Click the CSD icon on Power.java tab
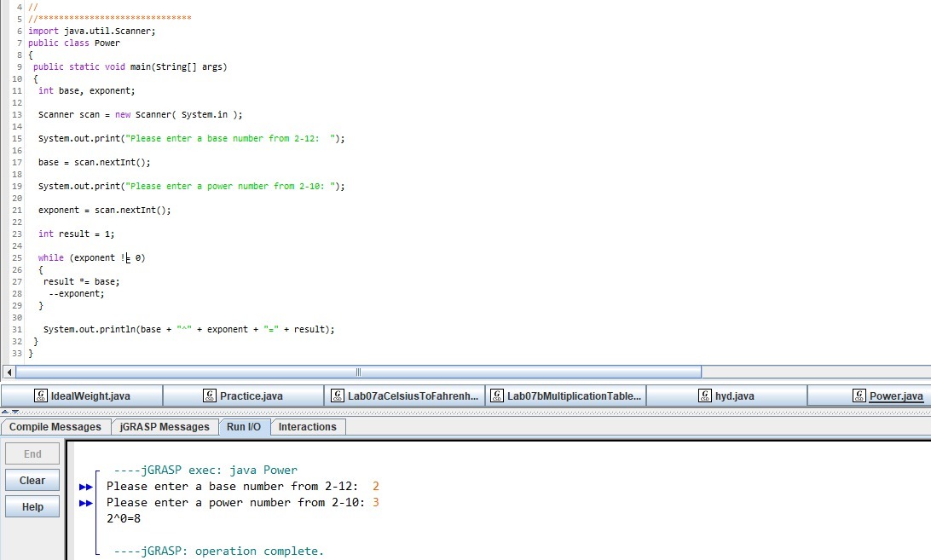The width and height of the screenshot is (931, 560). tap(859, 395)
